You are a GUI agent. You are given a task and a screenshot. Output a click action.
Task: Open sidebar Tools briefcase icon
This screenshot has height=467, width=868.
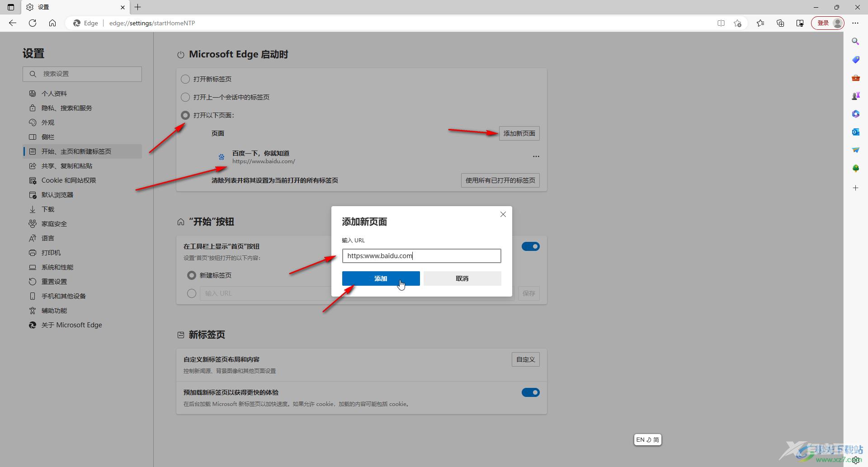[x=855, y=78]
